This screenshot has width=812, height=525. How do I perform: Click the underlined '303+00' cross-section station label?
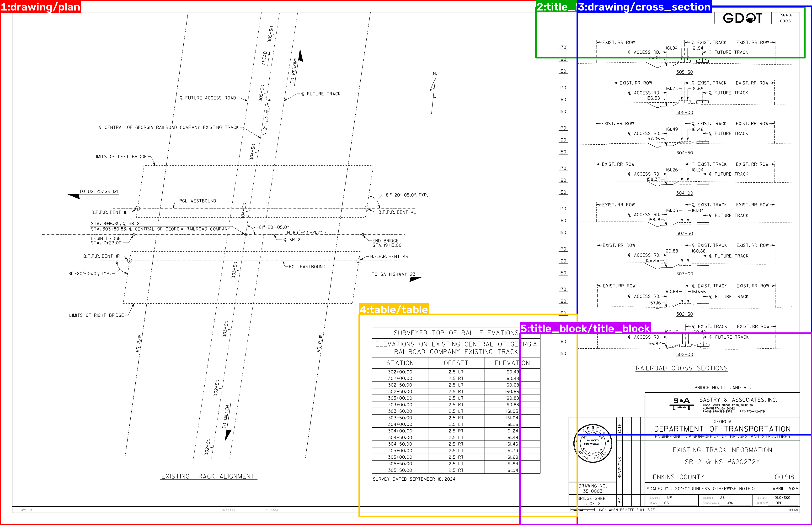point(684,274)
